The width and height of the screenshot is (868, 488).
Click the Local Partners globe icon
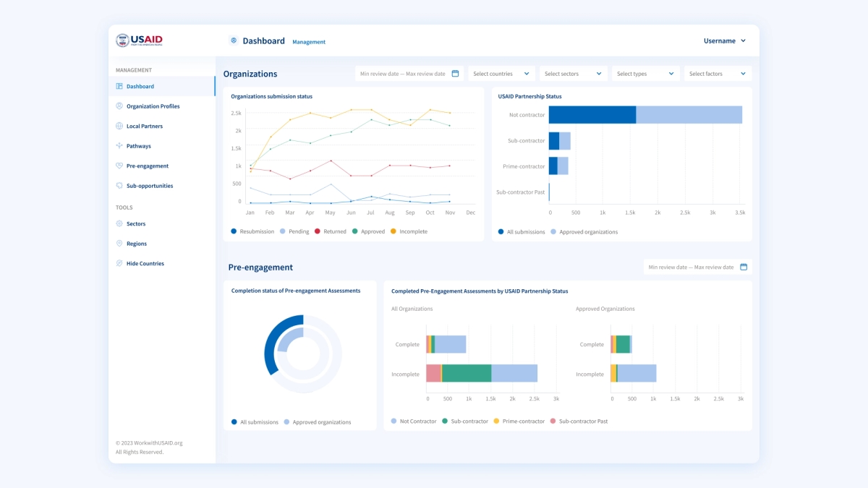[x=119, y=126]
